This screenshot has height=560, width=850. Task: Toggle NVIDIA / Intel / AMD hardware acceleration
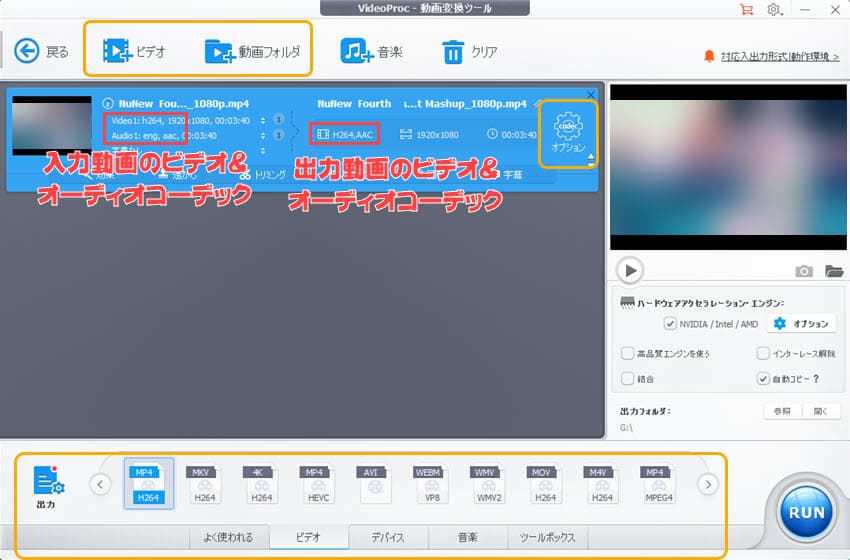670,324
